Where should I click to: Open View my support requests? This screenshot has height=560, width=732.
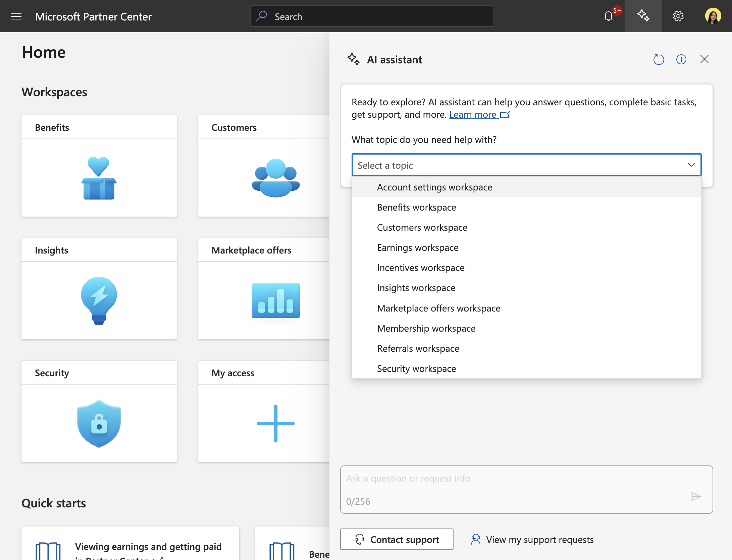point(532,540)
